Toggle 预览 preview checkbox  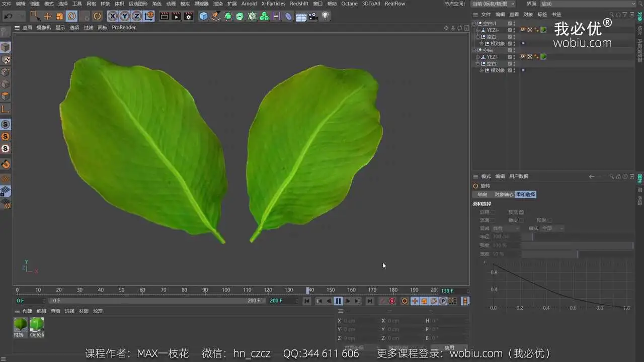(521, 212)
